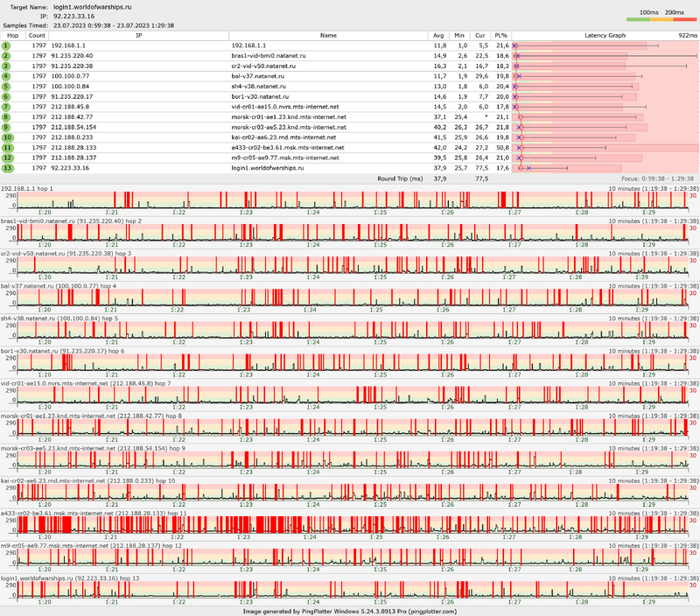Select name morsk-cr01-ae1.23.knd.mts-internet.net in table

(x=289, y=117)
